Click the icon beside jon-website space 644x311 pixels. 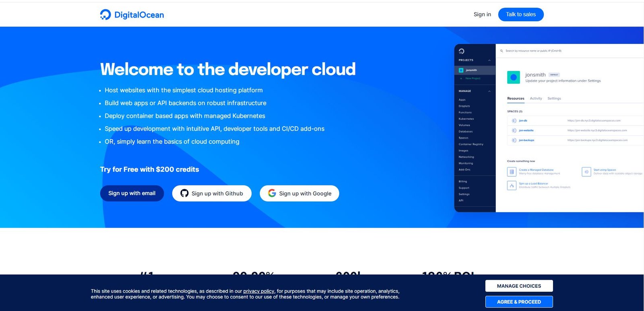coord(514,130)
